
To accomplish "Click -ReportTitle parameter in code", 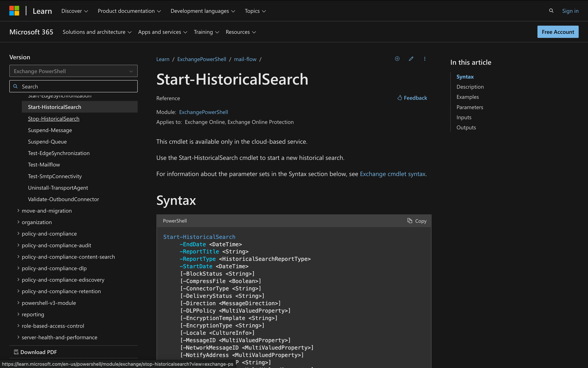I will (199, 252).
